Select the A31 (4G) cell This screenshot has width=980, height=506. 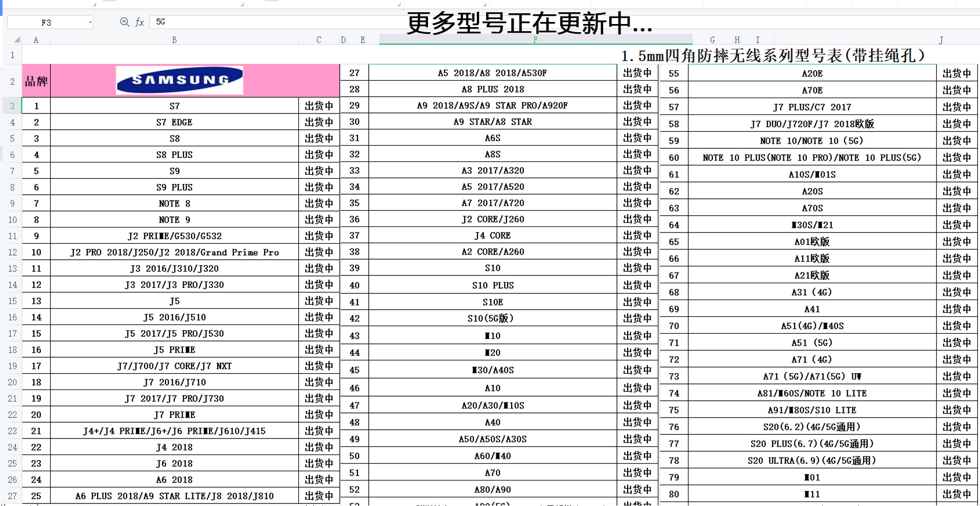click(812, 292)
